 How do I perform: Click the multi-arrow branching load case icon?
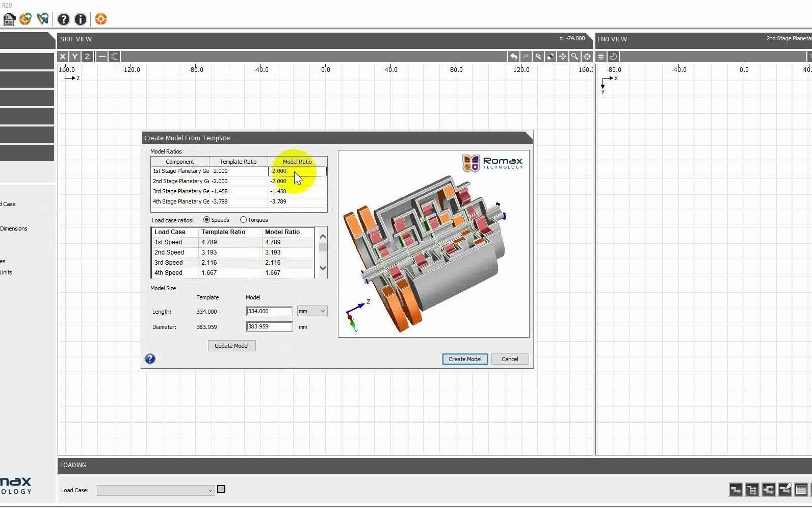coord(752,490)
